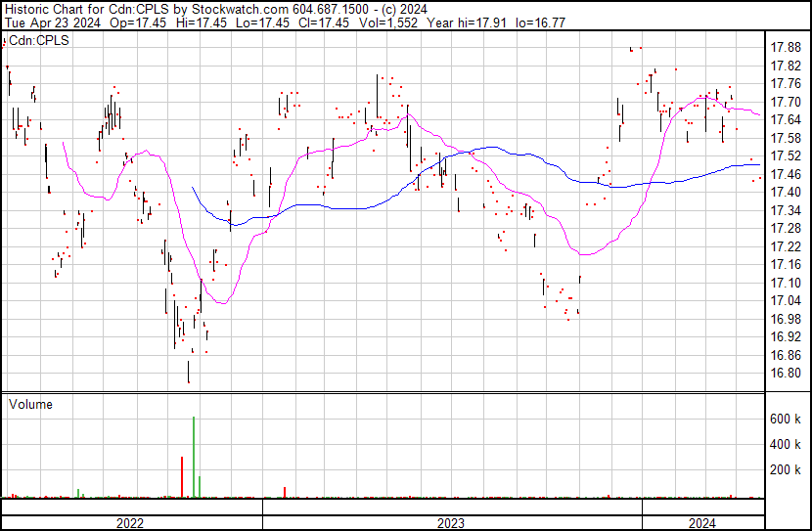Select the 2022 year label on timeline
Image resolution: width=812 pixels, height=531 pixels.
coord(129,523)
